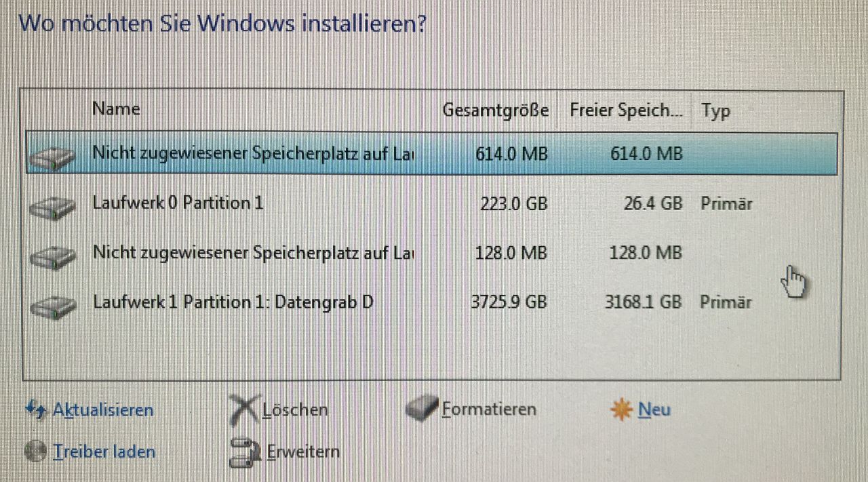868x482 pixels.
Task: Click the Formatieren link text
Action: point(489,409)
